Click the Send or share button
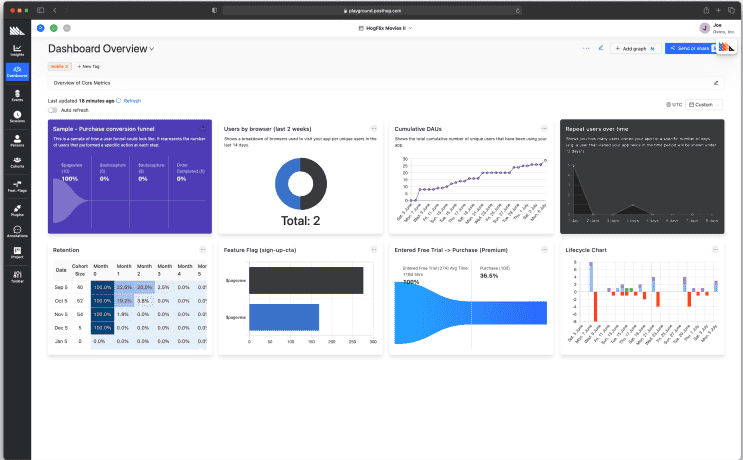Image resolution: width=743 pixels, height=460 pixels. point(692,48)
